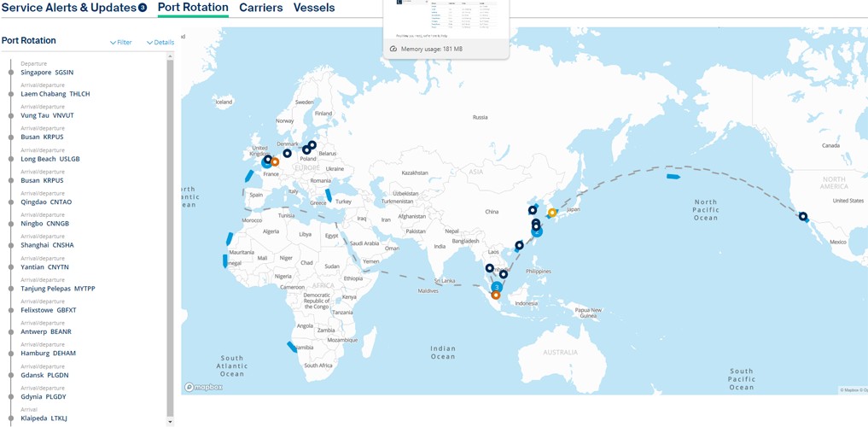Click the vessel icon off Mauritania coast

coord(229,239)
